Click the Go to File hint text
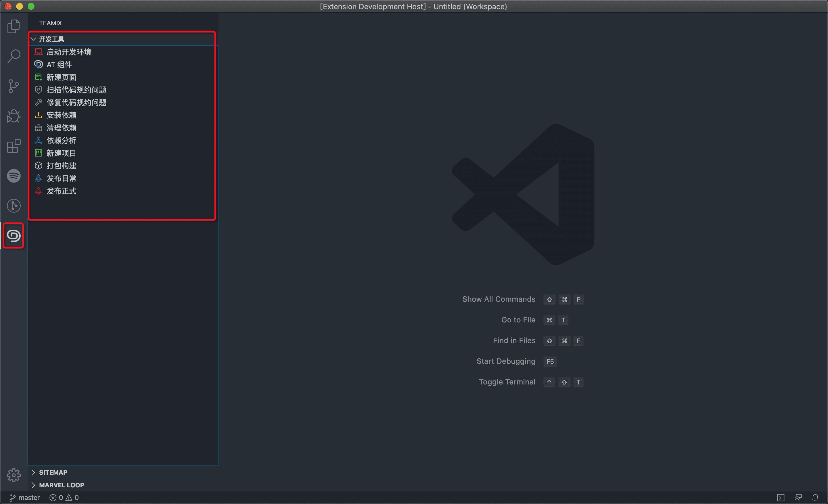Image resolution: width=828 pixels, height=504 pixels. tap(518, 320)
